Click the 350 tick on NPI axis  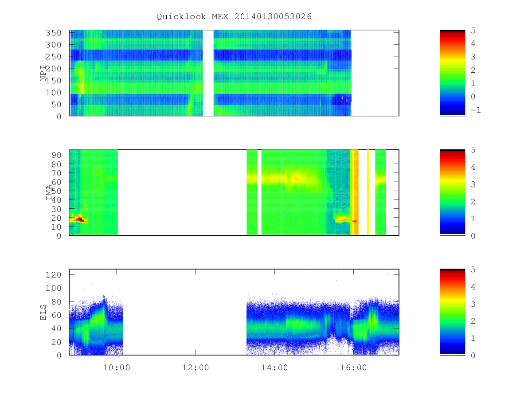pos(54,33)
